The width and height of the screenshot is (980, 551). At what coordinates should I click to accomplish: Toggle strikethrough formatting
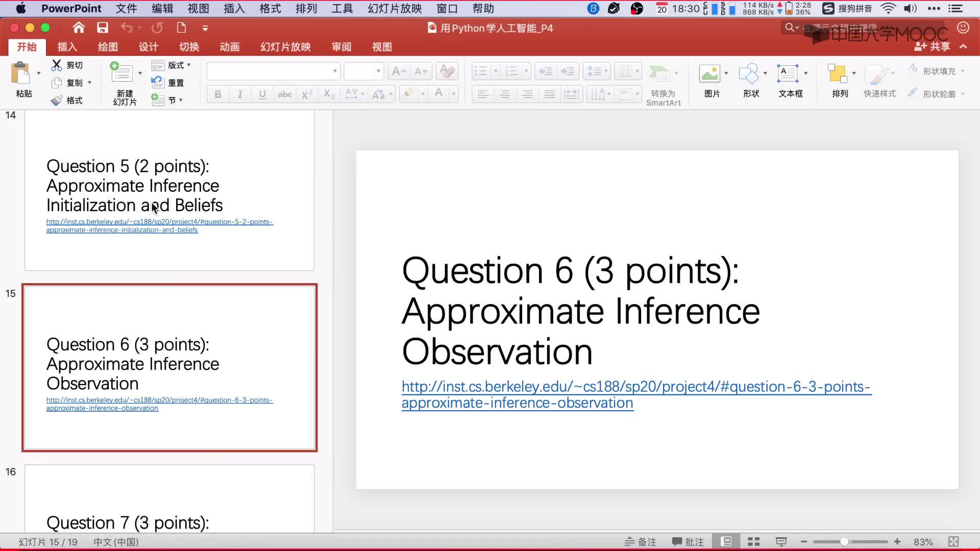click(x=285, y=94)
